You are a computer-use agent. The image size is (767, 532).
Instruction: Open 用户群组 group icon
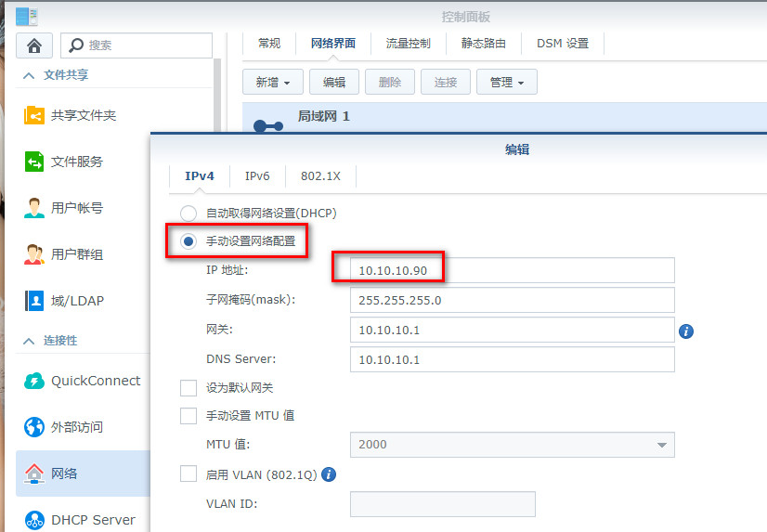pos(34,254)
